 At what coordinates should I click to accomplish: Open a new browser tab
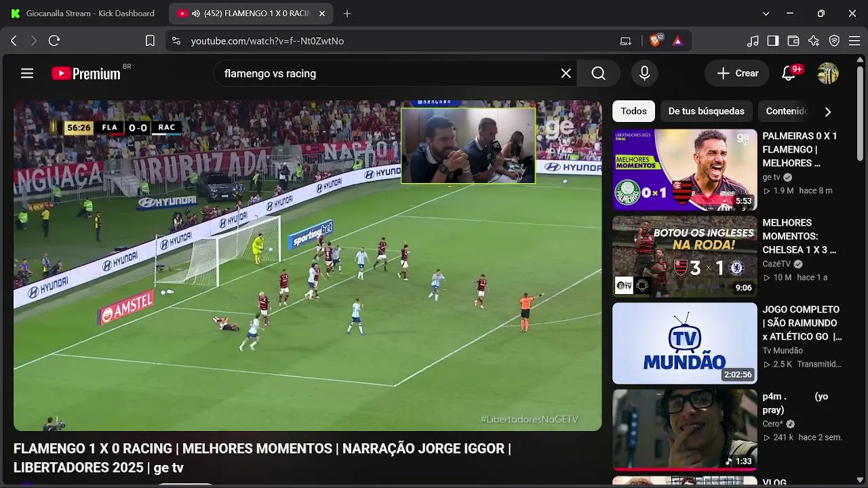coord(347,14)
